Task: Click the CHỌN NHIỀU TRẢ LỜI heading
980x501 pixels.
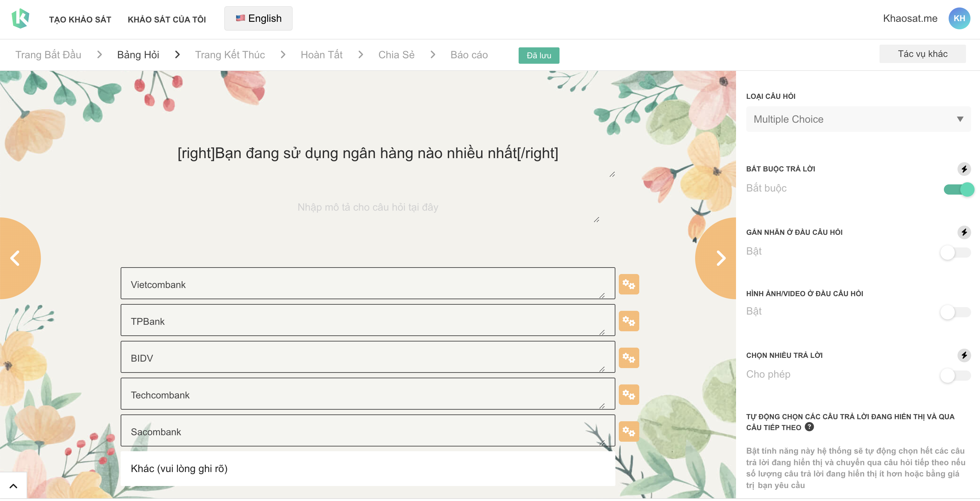Action: pos(784,355)
